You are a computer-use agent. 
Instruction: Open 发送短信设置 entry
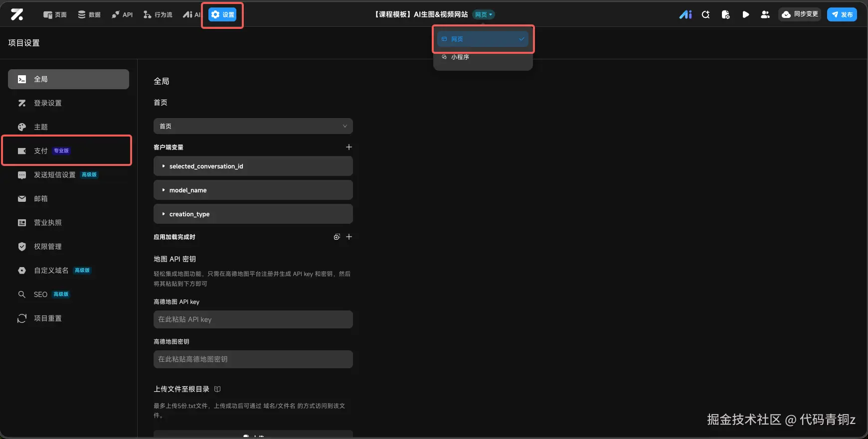[x=68, y=175]
